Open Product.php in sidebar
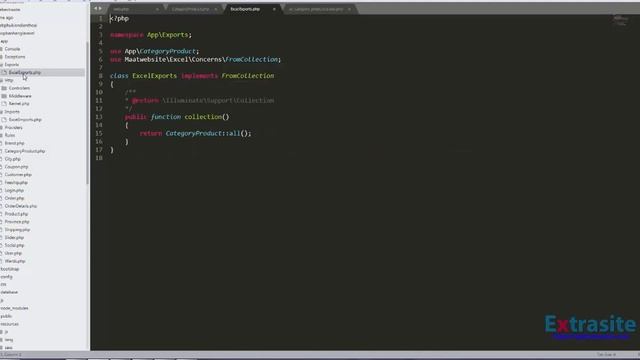Image resolution: width=640 pixels, height=360 pixels. (x=16, y=214)
